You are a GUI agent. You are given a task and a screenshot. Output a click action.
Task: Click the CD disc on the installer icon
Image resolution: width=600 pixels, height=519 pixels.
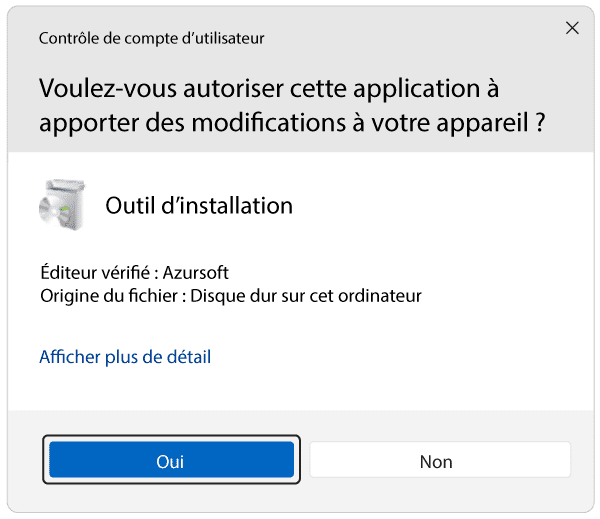pyautogui.click(x=52, y=211)
